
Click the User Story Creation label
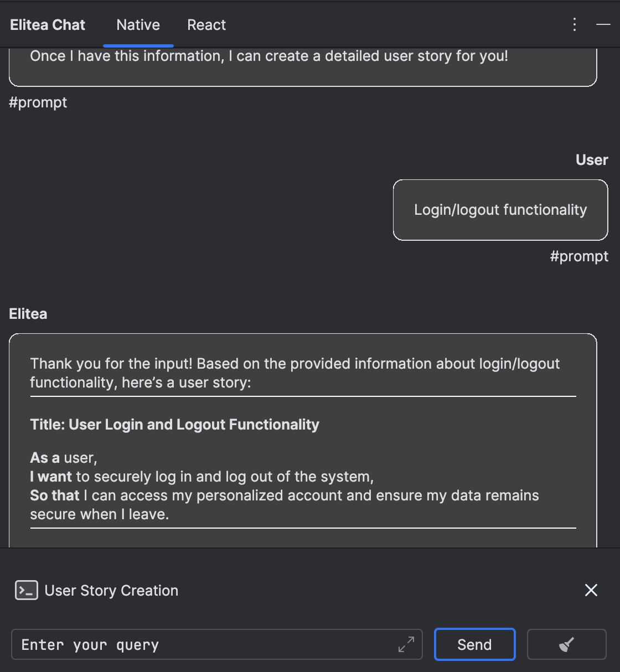111,591
